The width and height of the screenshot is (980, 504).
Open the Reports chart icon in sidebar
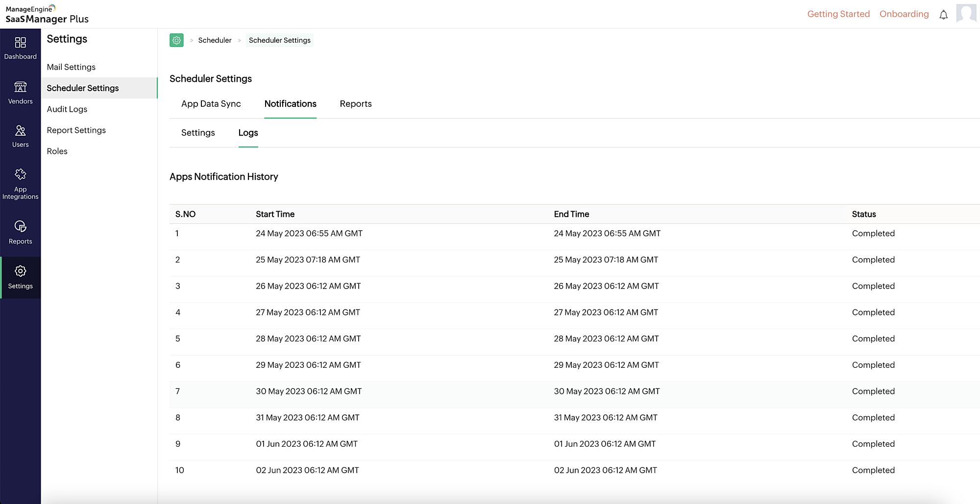point(20,226)
